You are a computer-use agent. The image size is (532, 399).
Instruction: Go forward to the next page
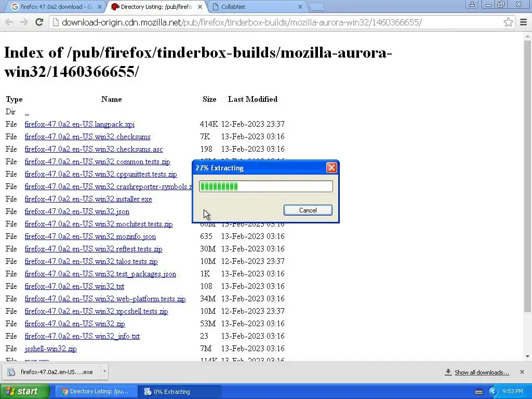(24, 22)
